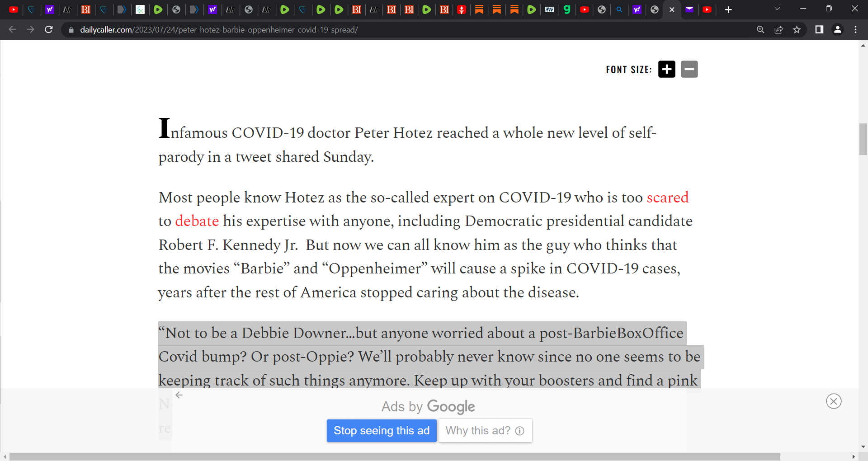Image resolution: width=868 pixels, height=461 pixels.
Task: Click the horizontal scrollbar right arrow
Action: (854, 456)
